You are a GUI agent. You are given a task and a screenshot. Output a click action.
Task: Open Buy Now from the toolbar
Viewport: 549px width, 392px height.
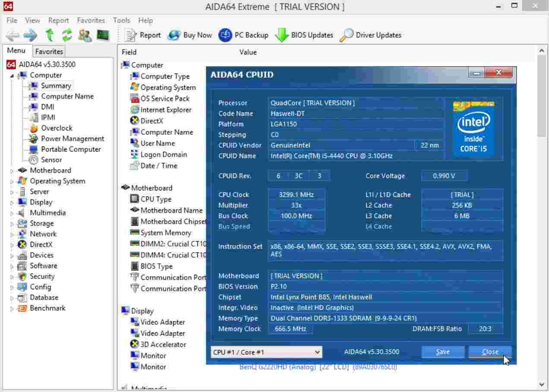pyautogui.click(x=190, y=35)
